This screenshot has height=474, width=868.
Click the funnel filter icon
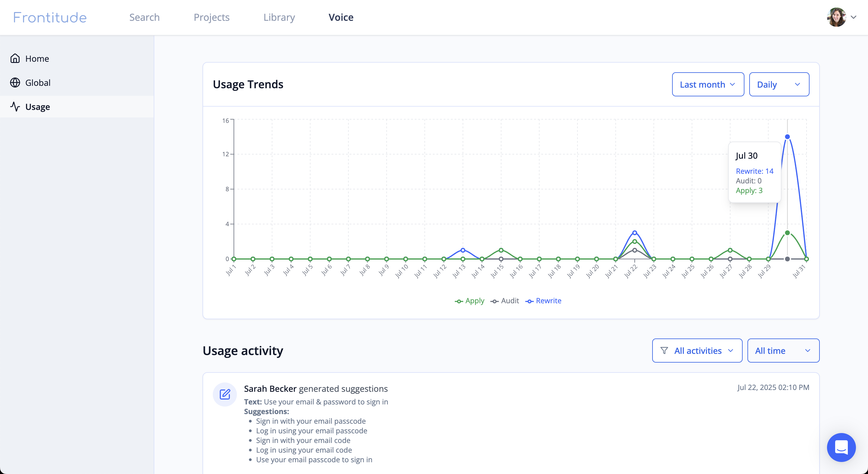[x=664, y=351]
